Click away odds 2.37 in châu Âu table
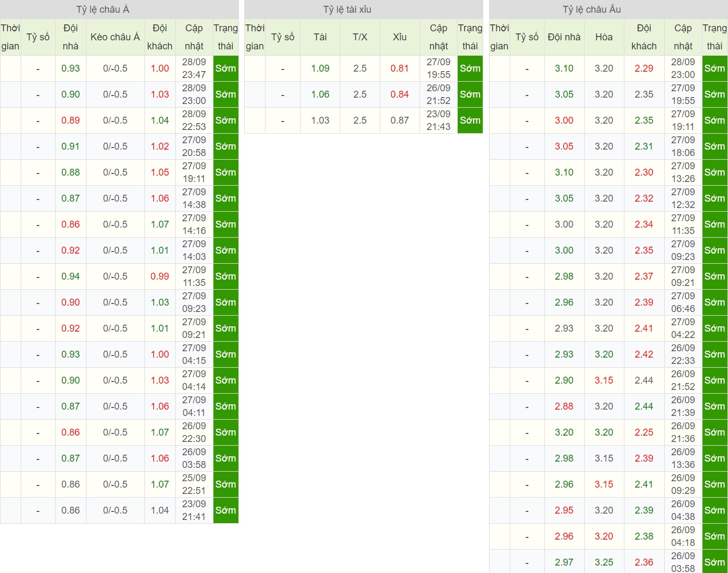The image size is (728, 573). tap(644, 276)
